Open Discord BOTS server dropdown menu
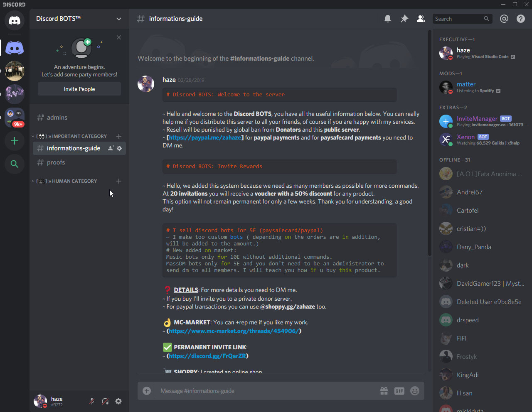The image size is (532, 412). click(79, 19)
